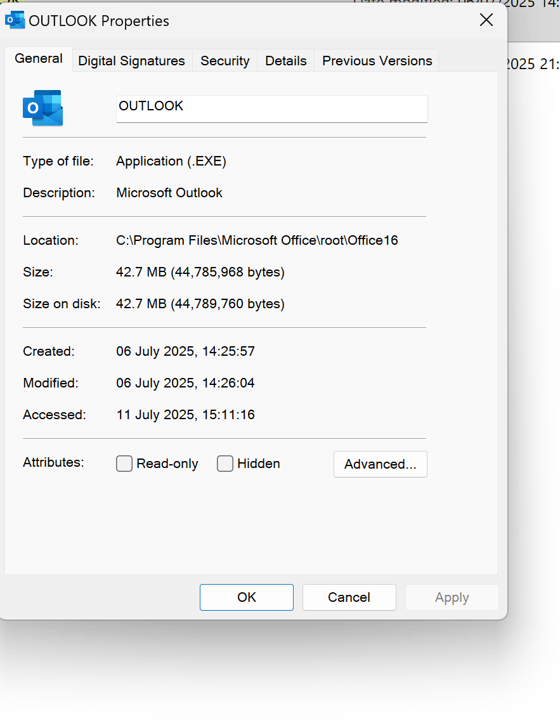View the Previous Versions tab
The width and height of the screenshot is (560, 728).
(x=377, y=60)
